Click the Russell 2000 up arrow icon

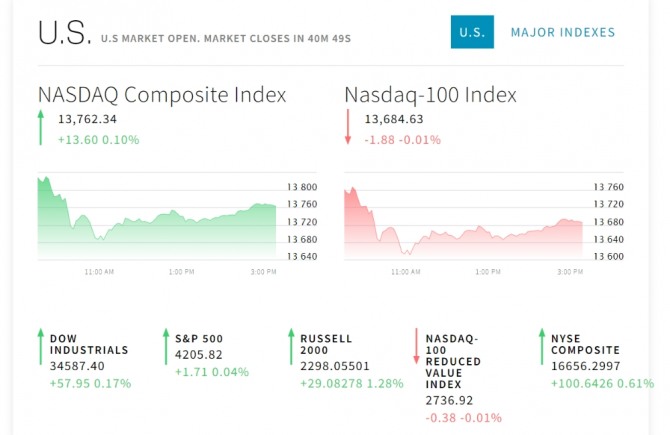[x=291, y=346]
